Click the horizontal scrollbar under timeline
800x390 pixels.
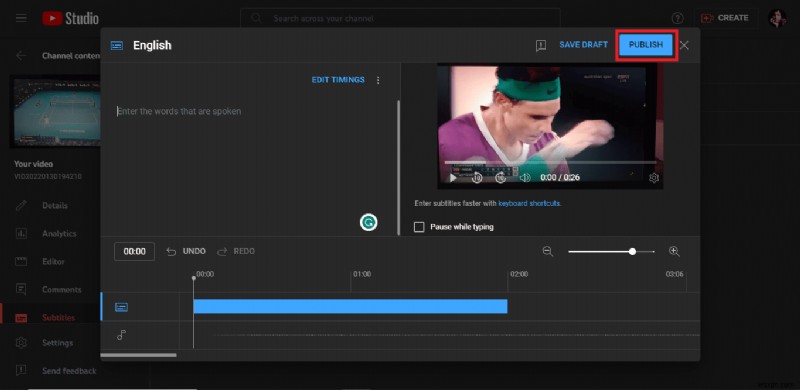pyautogui.click(x=138, y=355)
